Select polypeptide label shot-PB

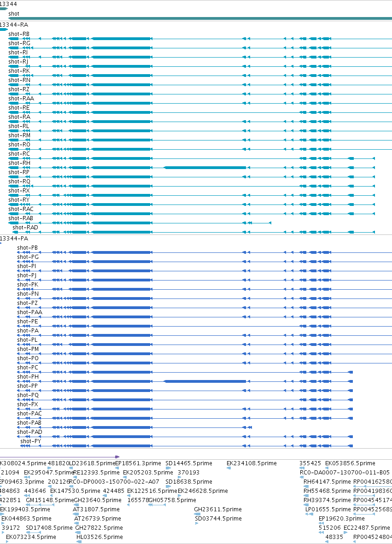27,248
